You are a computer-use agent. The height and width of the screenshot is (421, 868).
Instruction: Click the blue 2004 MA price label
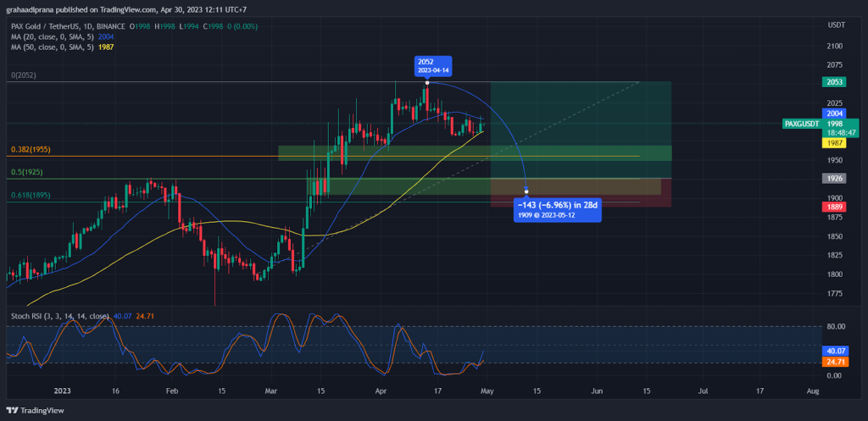pyautogui.click(x=834, y=113)
